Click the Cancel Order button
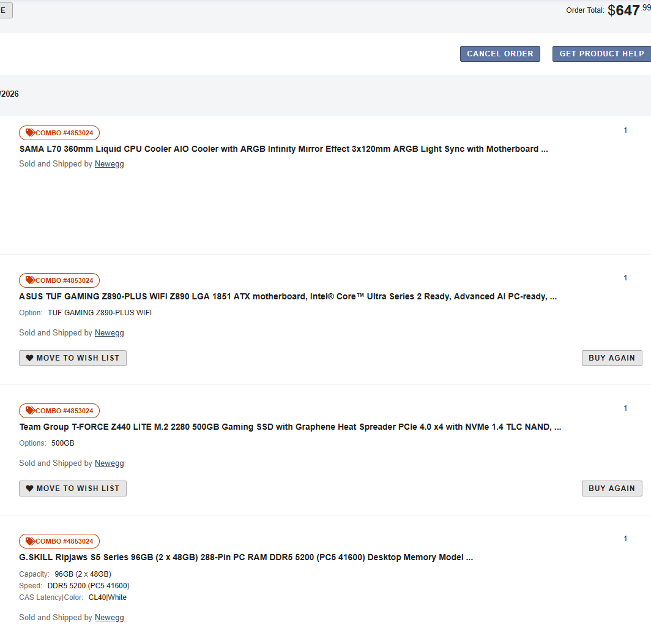This screenshot has height=644, width=651. (500, 54)
